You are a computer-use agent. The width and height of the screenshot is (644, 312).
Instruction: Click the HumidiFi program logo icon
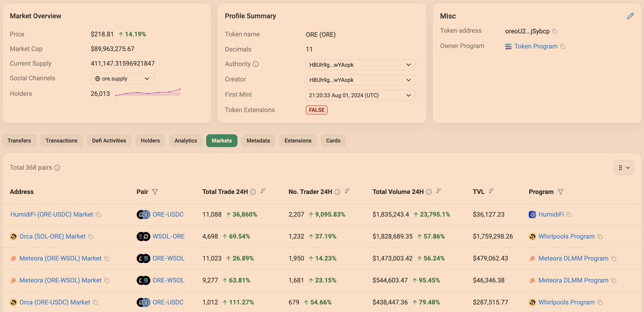click(x=532, y=215)
